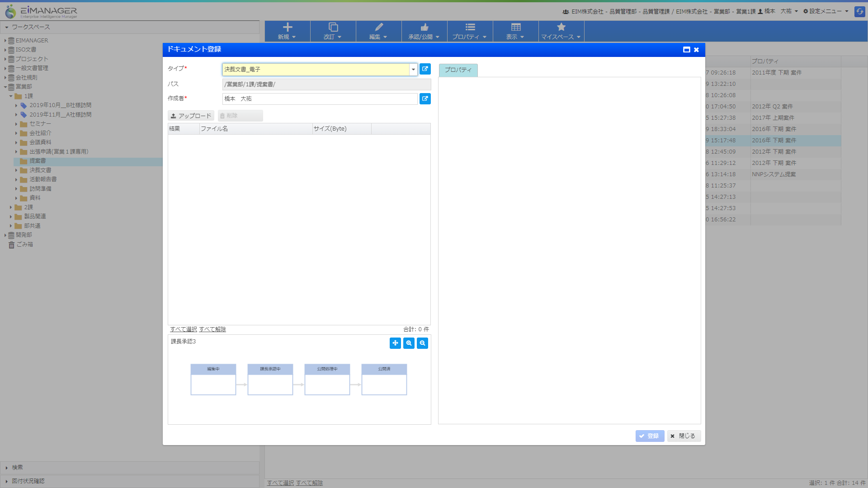Click すべて選択 link at list bottom
This screenshot has width=868, height=488.
pos(280,483)
